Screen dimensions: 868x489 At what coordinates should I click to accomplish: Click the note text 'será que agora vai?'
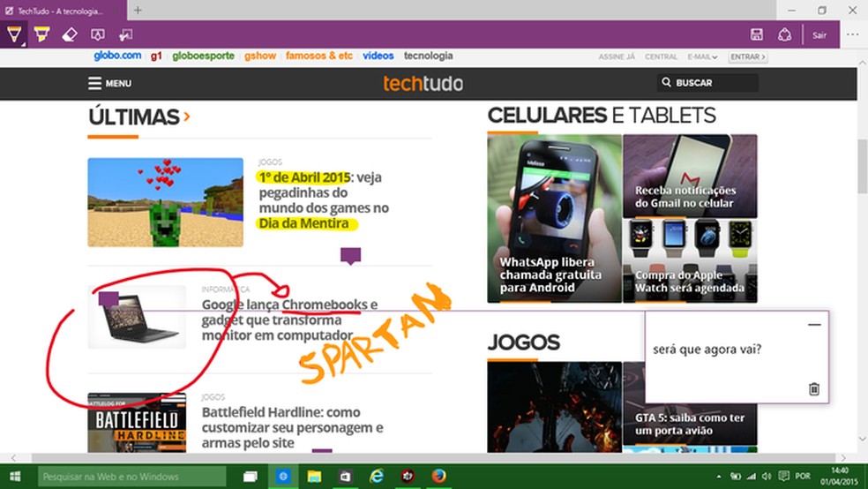707,350
